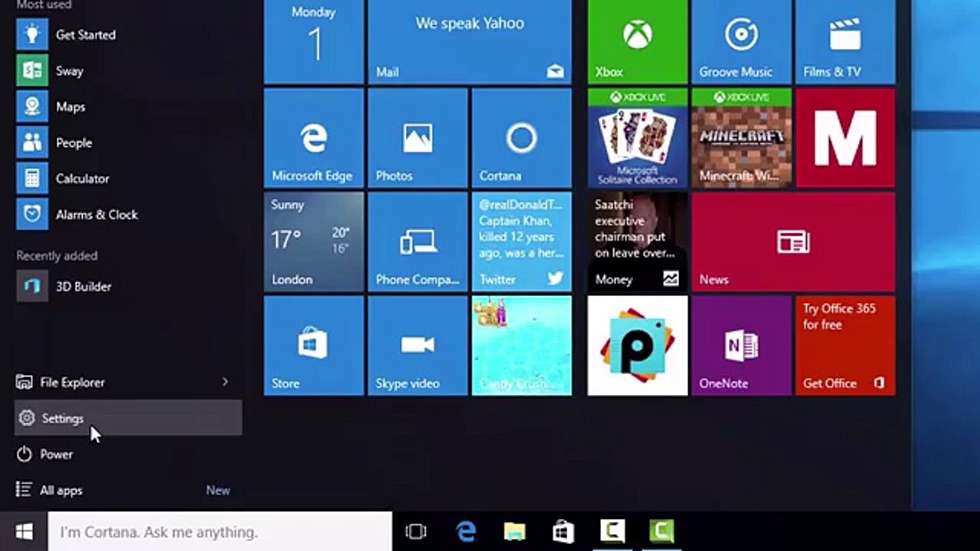The height and width of the screenshot is (551, 980).
Task: Open the Power options
Action: [x=128, y=454]
